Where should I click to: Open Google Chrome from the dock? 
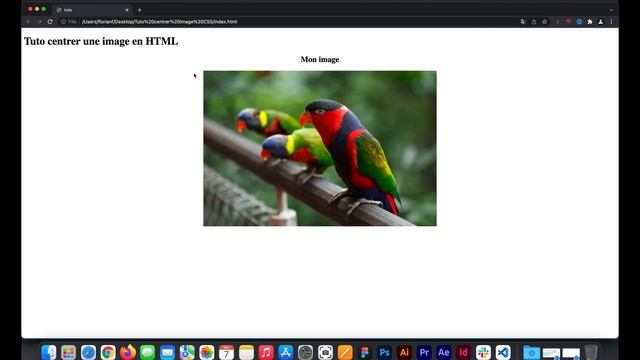pyautogui.click(x=108, y=352)
